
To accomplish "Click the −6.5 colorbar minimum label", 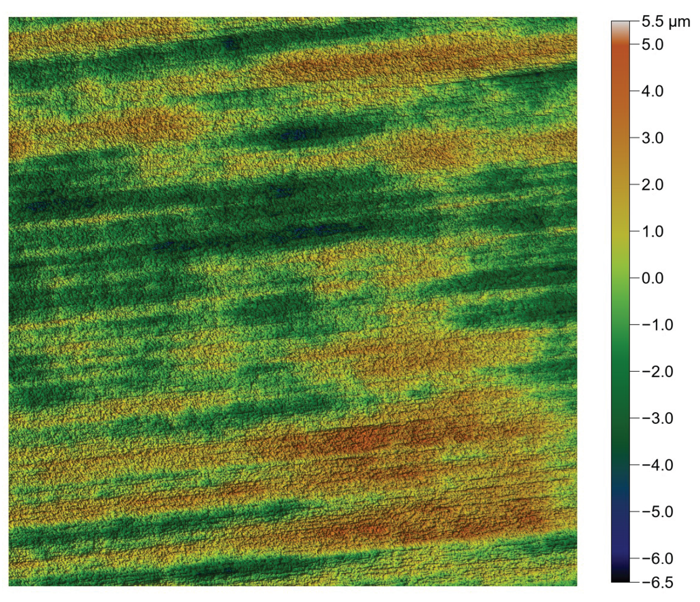I will [657, 583].
